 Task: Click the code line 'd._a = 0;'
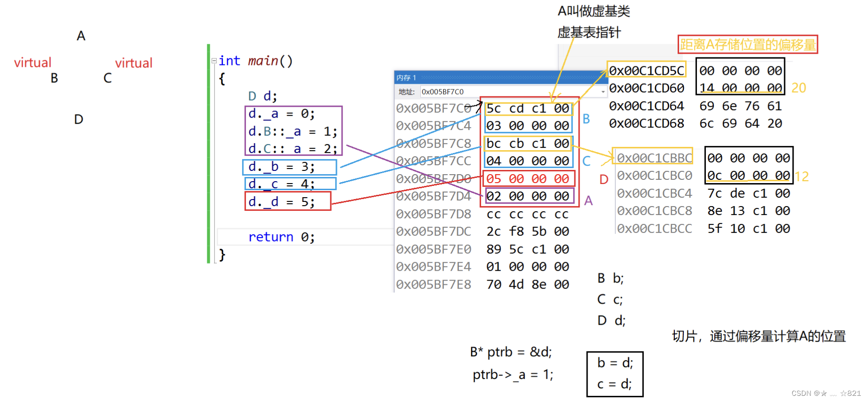click(x=281, y=113)
